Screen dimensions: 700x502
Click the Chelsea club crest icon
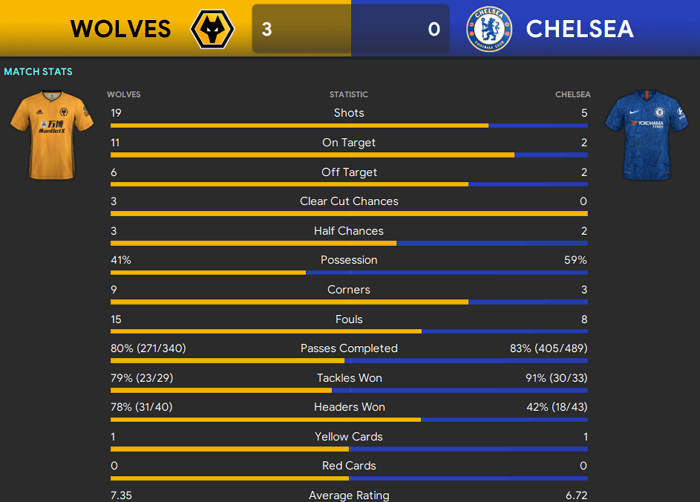pos(489,29)
